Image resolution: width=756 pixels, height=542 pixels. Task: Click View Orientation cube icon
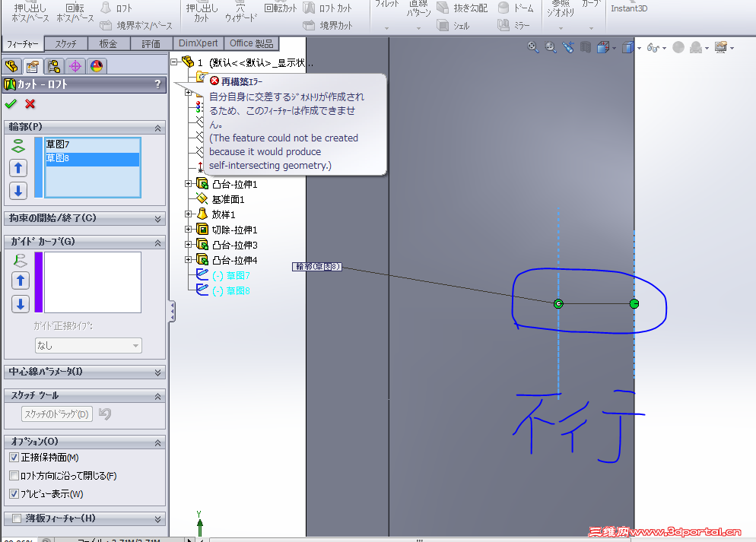pyautogui.click(x=603, y=47)
